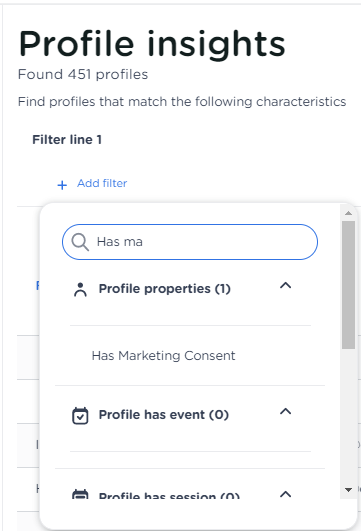
Task: Click the Add filter link
Action: click(x=102, y=183)
